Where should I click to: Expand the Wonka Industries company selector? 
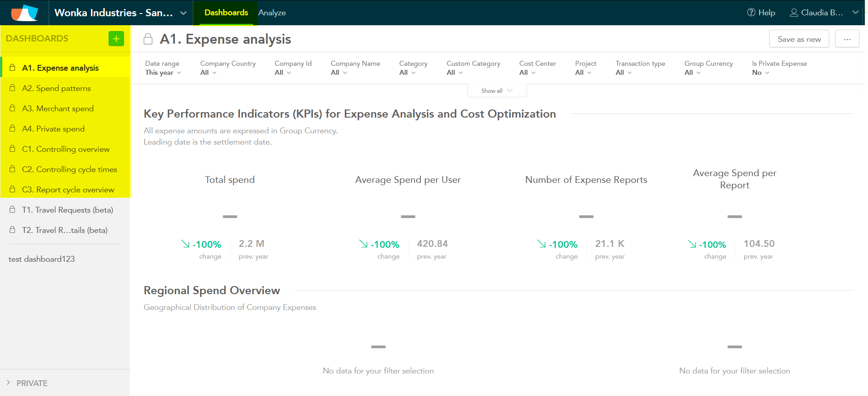183,13
